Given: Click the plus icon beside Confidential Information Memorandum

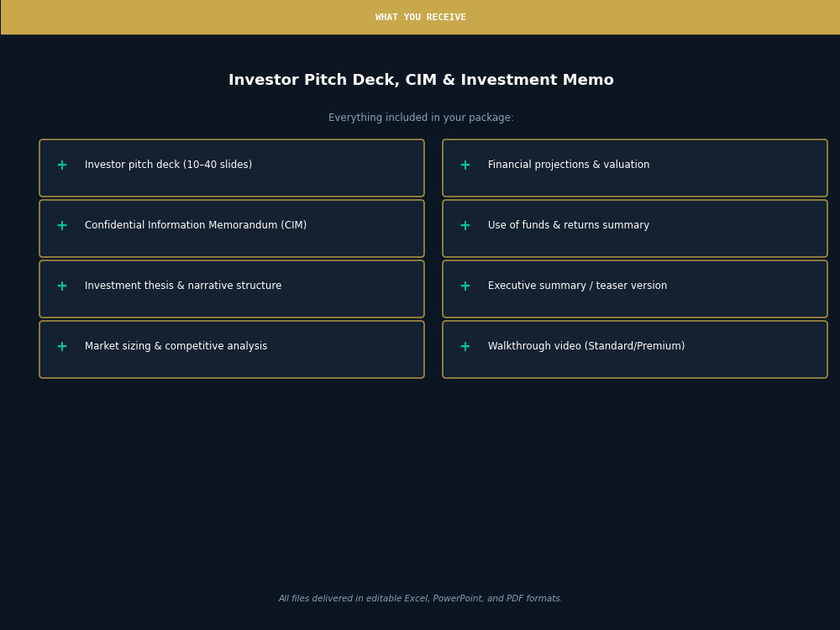Looking at the screenshot, I should pyautogui.click(x=62, y=225).
